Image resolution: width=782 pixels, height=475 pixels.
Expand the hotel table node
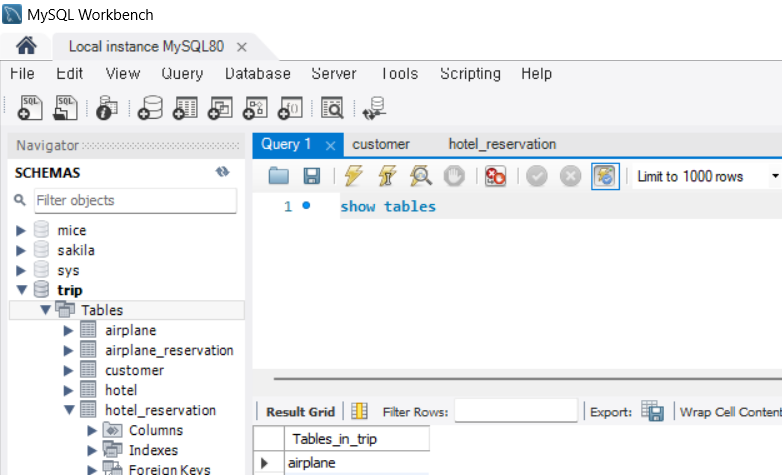68,390
